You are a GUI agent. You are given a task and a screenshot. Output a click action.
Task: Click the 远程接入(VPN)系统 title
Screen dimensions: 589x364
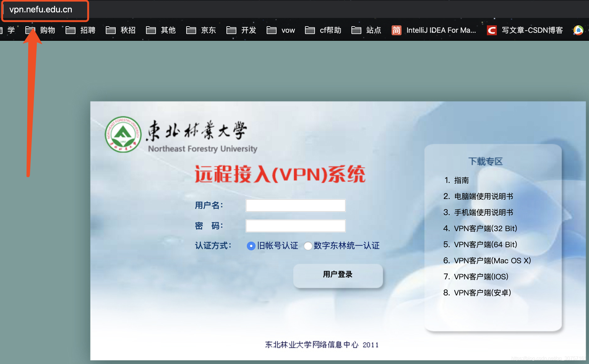coord(280,174)
